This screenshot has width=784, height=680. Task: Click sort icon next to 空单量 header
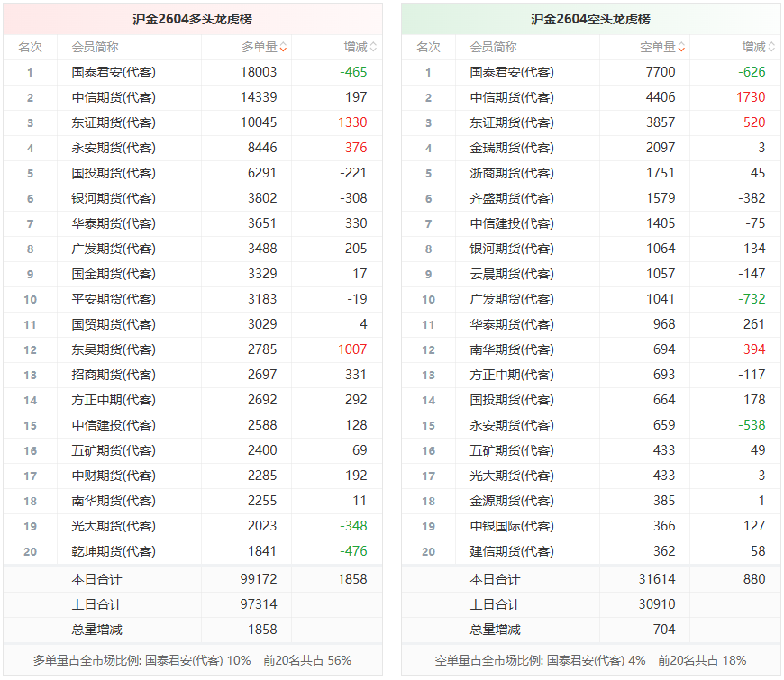click(682, 48)
